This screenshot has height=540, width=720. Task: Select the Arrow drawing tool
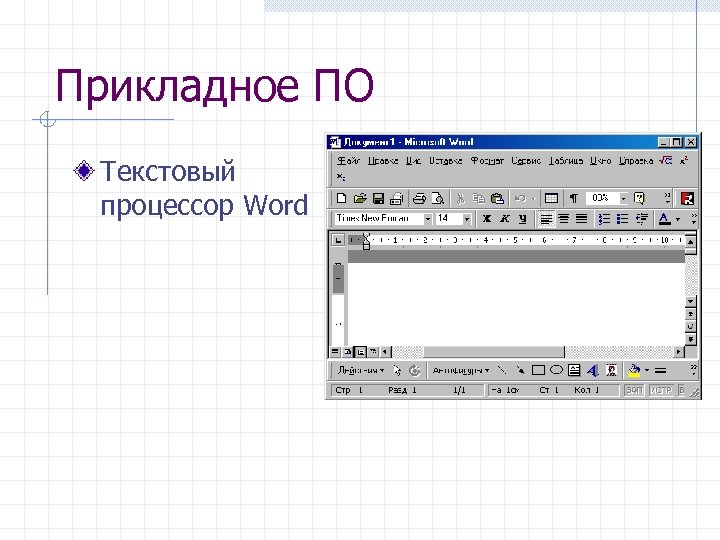520,370
